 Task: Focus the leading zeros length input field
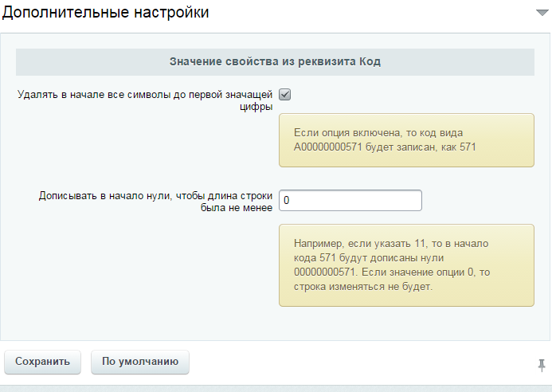coord(350,201)
